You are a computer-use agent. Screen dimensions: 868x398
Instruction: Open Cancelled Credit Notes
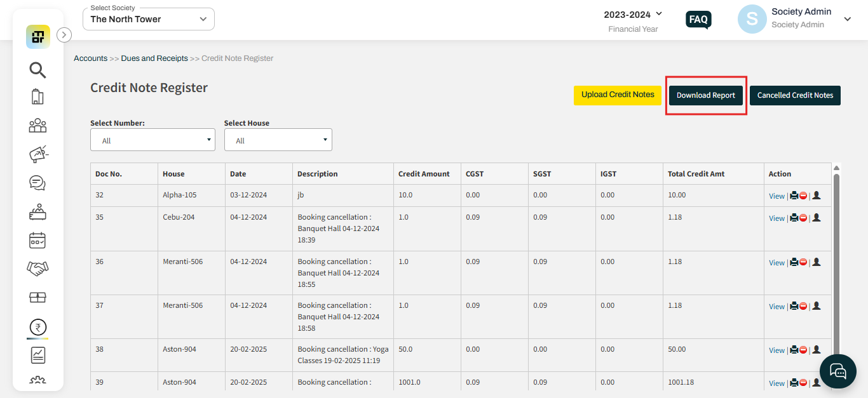pyautogui.click(x=795, y=95)
